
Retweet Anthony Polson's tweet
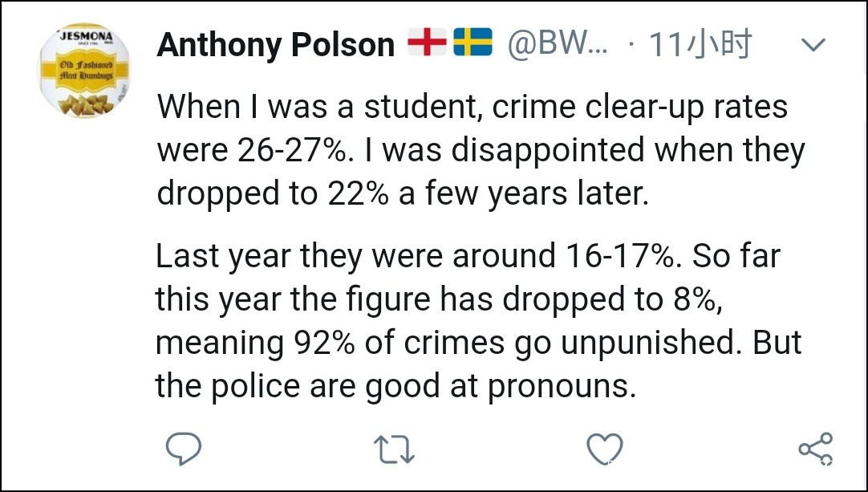[395, 449]
